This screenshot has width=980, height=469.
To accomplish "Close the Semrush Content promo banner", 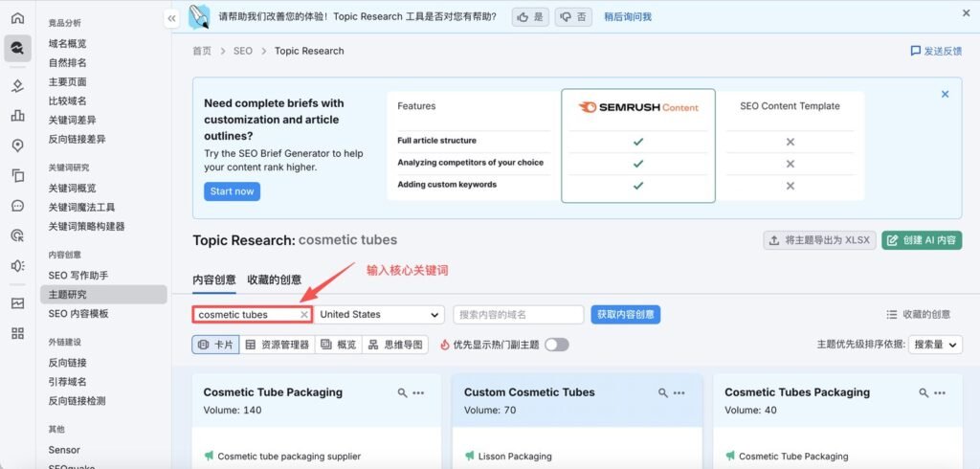I will [945, 95].
